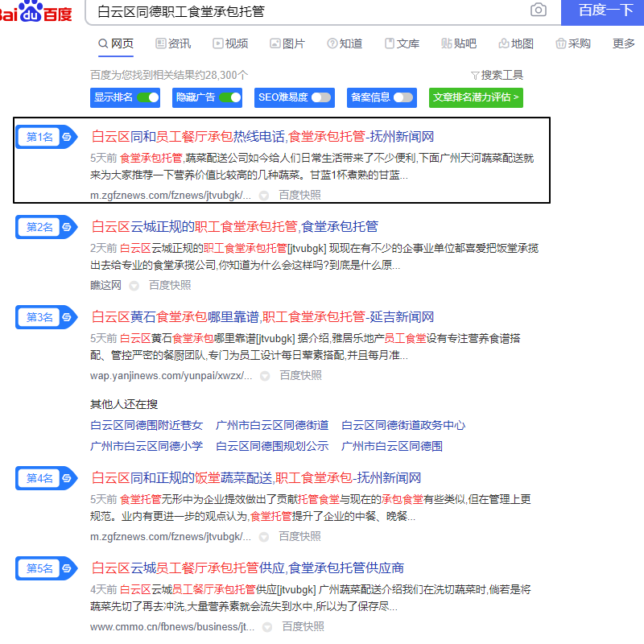Image resolution: width=644 pixels, height=644 pixels.
Task: Search 广州市白云区同德小学 suggestion
Action: 147,446
